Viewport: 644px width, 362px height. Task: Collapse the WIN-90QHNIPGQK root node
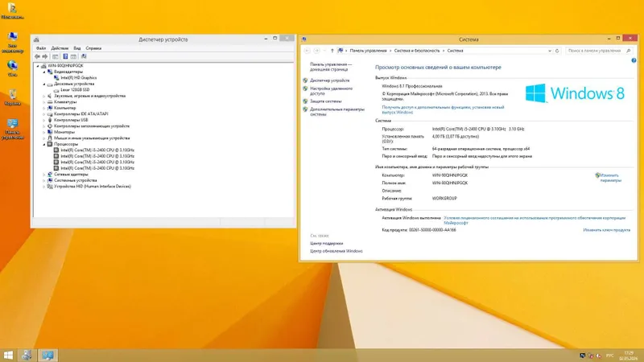[38, 66]
